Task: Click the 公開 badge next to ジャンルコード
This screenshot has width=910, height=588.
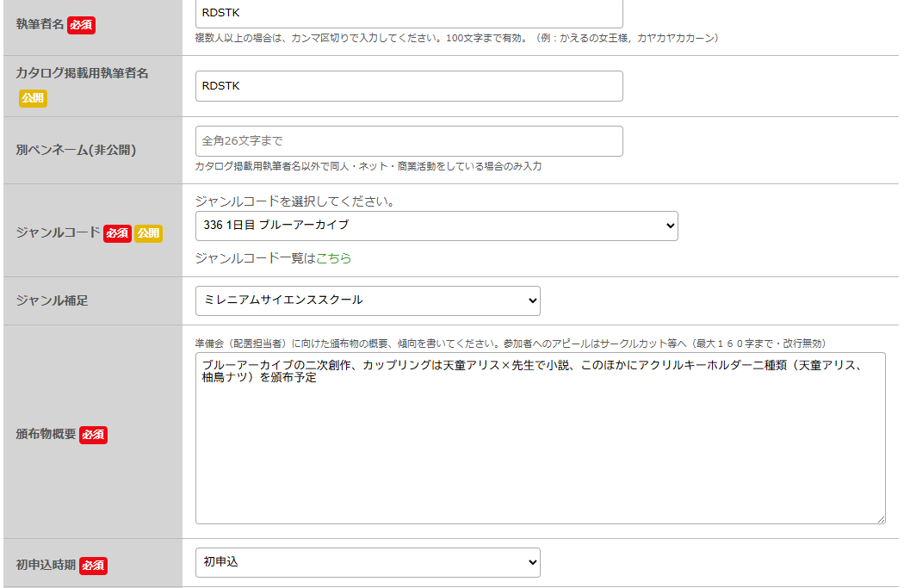Action: coord(149,233)
